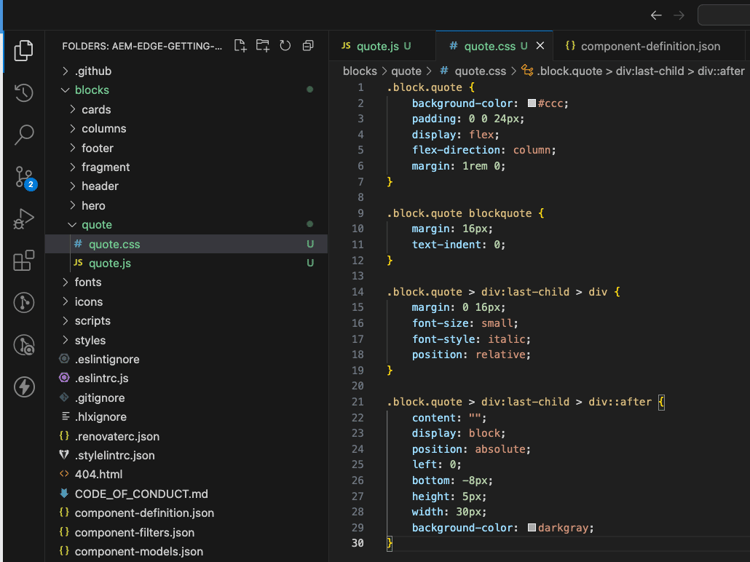Viewport: 750px width, 562px height.
Task: Expand the cards folder
Action: pos(96,109)
